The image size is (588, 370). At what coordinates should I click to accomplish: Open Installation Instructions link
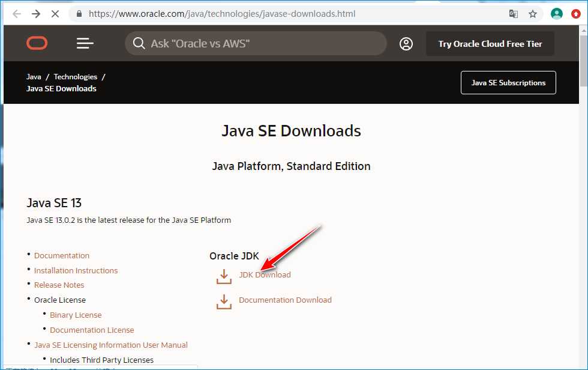tap(76, 270)
